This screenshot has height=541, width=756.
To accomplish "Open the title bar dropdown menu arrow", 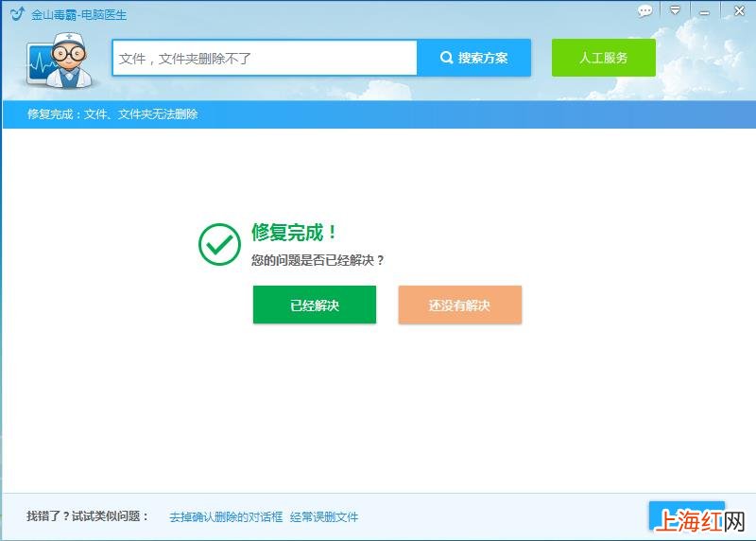I will pos(675,10).
